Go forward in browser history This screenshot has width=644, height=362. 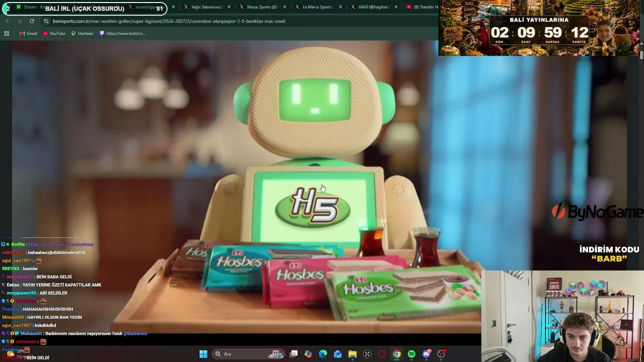20,21
